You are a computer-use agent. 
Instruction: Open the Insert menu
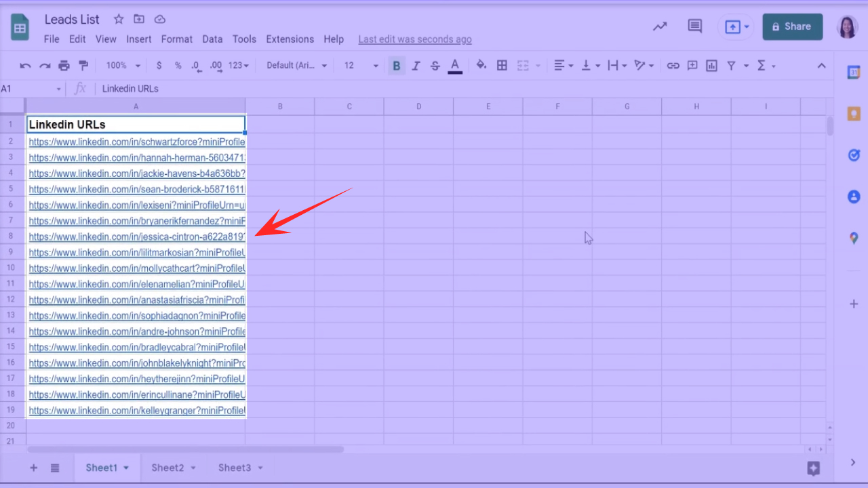click(x=139, y=39)
